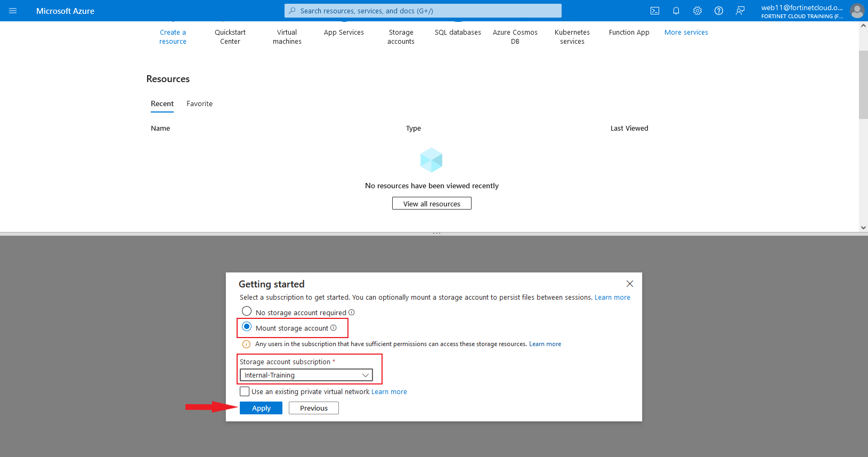The image size is (868, 457).
Task: Check Use an existing private virtual network
Action: click(x=245, y=391)
